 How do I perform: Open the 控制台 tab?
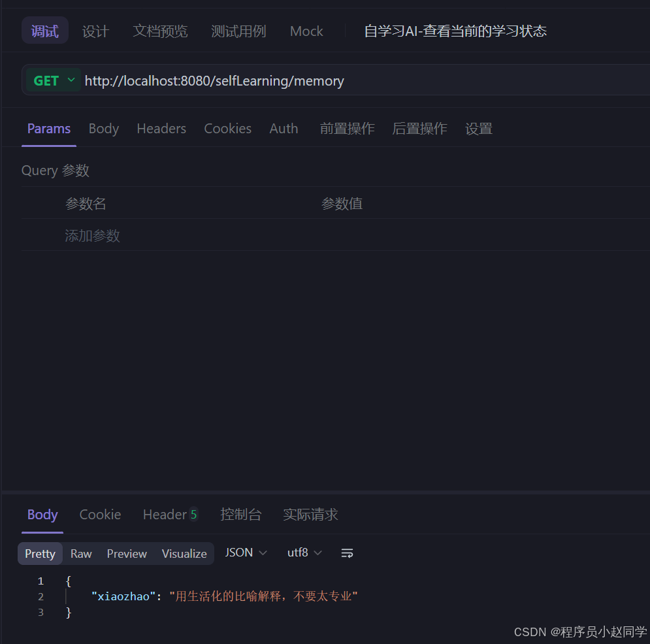pyautogui.click(x=240, y=514)
